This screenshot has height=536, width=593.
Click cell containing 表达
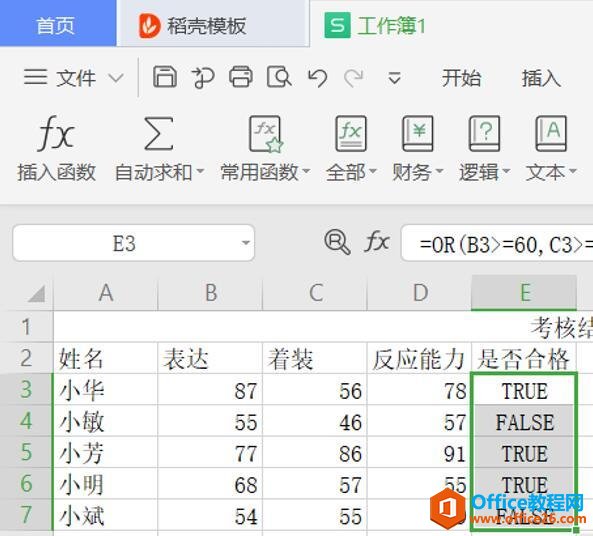210,358
